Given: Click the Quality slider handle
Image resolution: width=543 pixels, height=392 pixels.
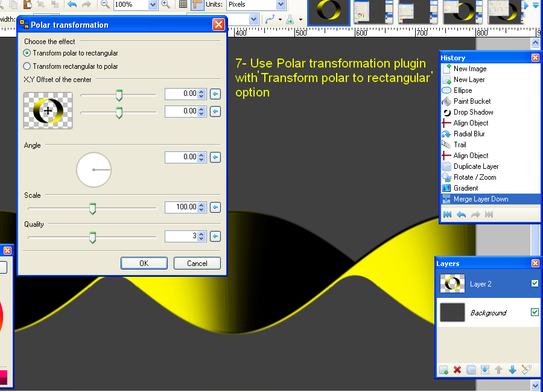Looking at the screenshot, I should tap(92, 238).
